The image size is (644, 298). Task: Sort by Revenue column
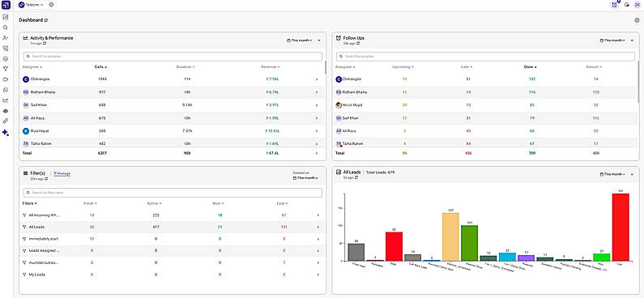271,67
